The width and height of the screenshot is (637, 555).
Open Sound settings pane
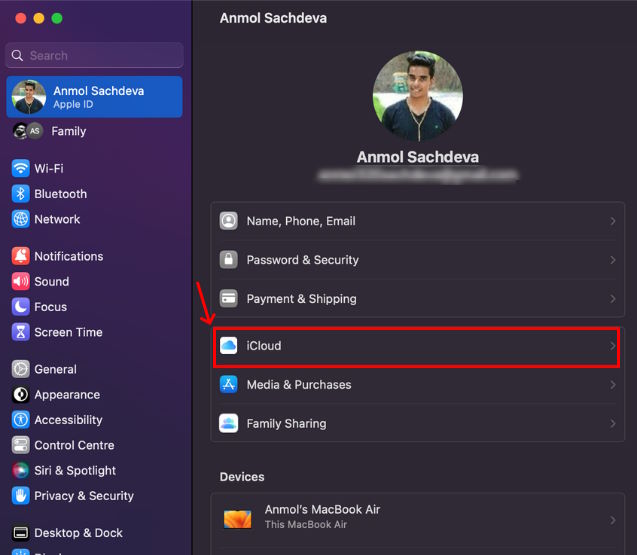click(94, 281)
